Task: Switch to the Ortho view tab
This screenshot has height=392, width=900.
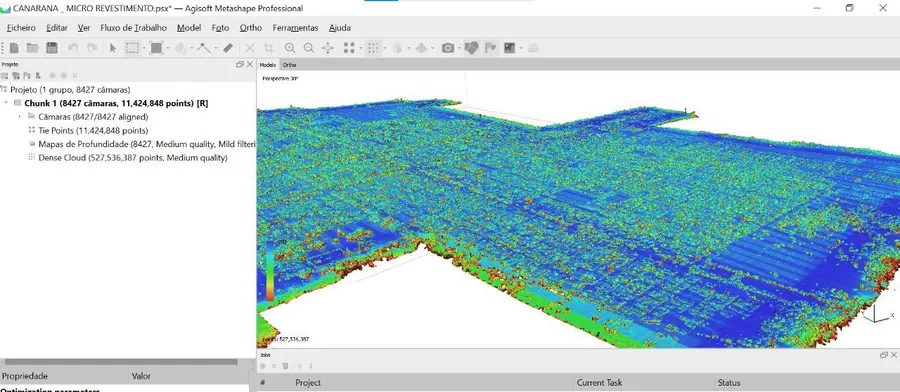Action: [290, 65]
